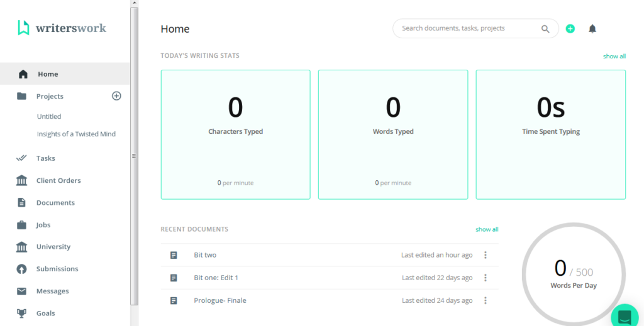Open notifications bell icon
The width and height of the screenshot is (644, 326).
pos(592,29)
